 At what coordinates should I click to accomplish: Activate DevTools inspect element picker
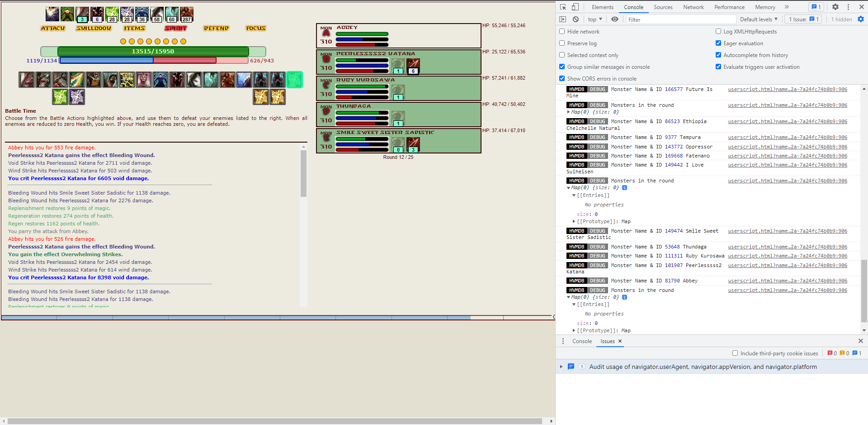click(x=563, y=7)
